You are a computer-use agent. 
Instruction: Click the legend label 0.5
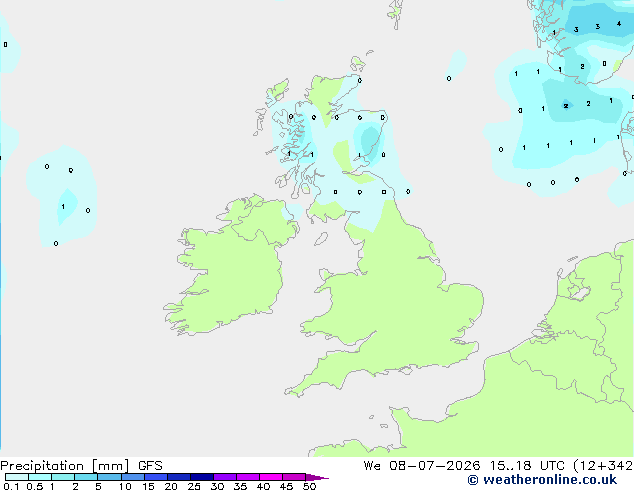(x=35, y=486)
